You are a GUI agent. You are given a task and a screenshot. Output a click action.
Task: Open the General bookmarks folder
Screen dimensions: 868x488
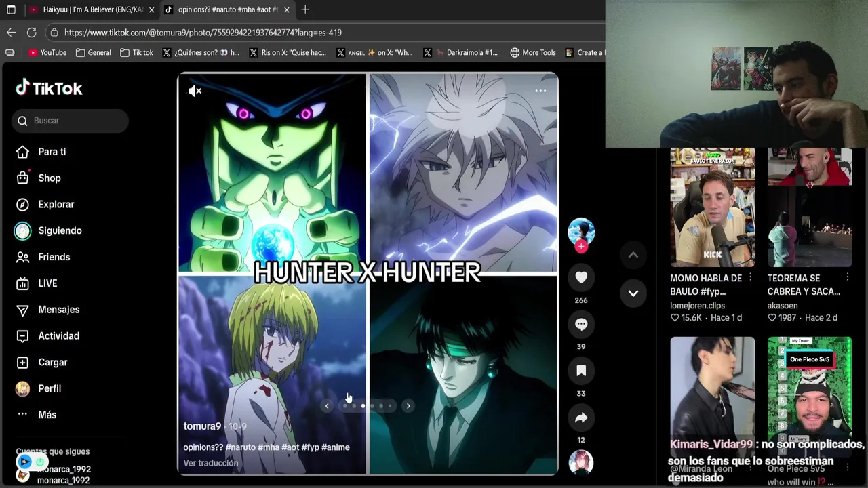point(94,52)
